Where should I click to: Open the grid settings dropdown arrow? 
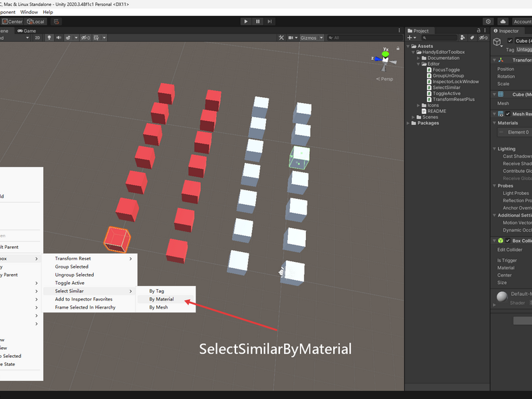[x=104, y=38]
